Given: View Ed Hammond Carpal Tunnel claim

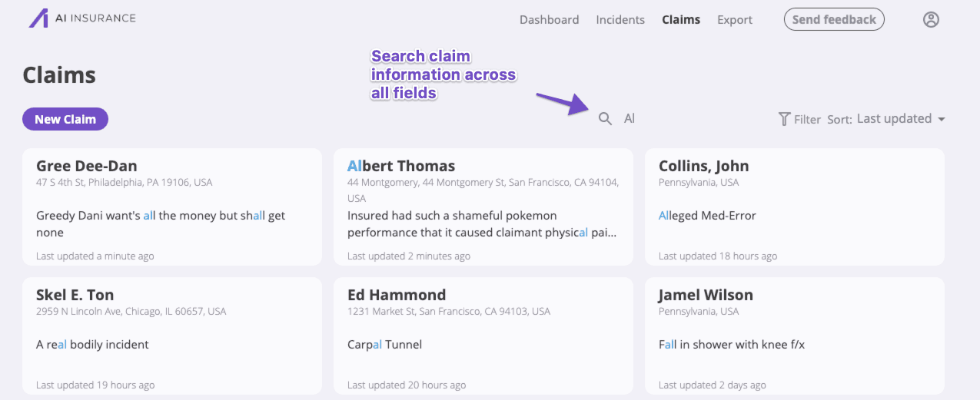Looking at the screenshot, I should coord(483,336).
